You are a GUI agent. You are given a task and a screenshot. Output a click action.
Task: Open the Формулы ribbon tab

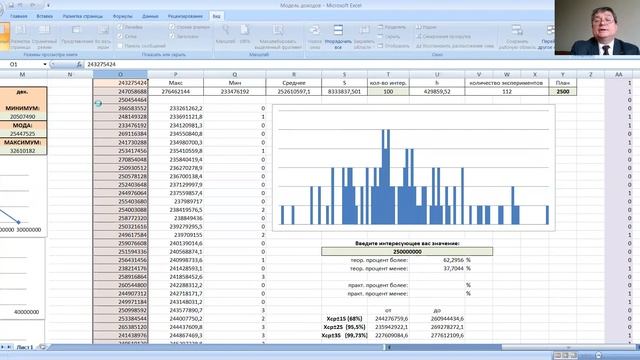tap(122, 16)
